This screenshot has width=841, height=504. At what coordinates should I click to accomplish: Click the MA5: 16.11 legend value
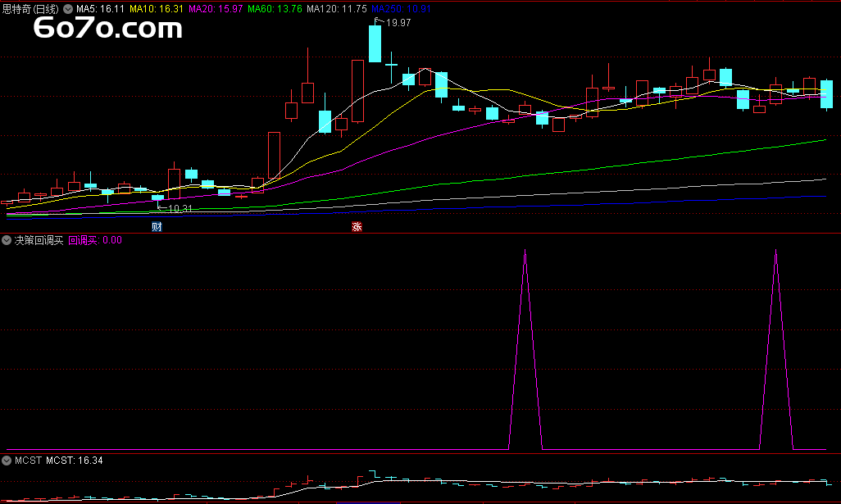100,9
